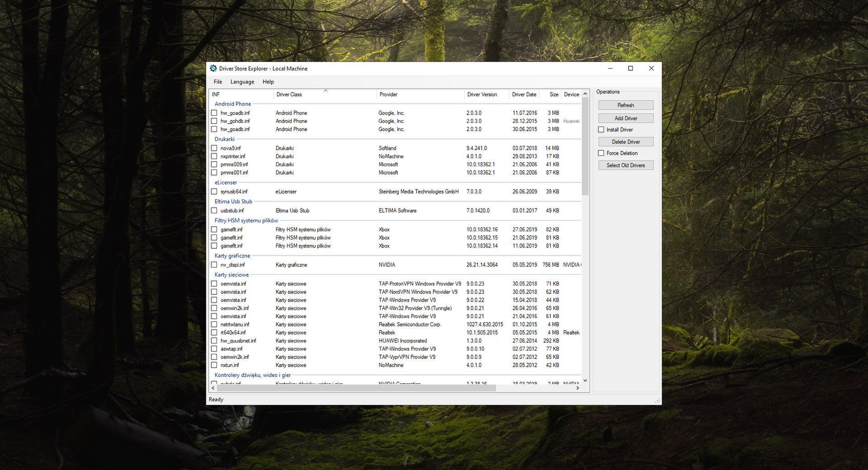Viewport: 868px width, 470px height.
Task: Click Select Old Drivers
Action: point(626,165)
